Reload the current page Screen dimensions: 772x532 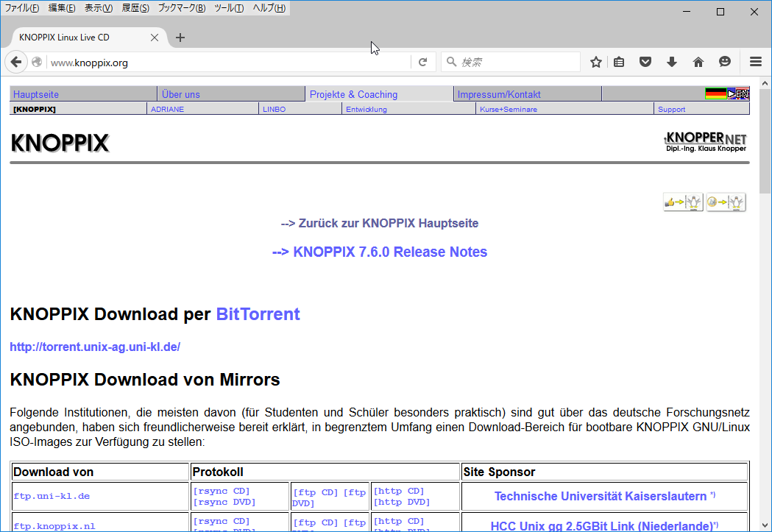(422, 62)
